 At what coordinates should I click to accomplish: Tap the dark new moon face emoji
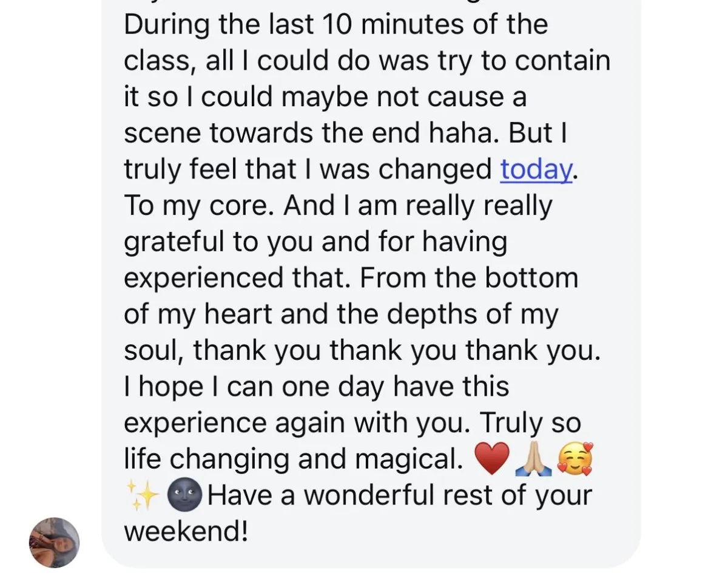(184, 496)
